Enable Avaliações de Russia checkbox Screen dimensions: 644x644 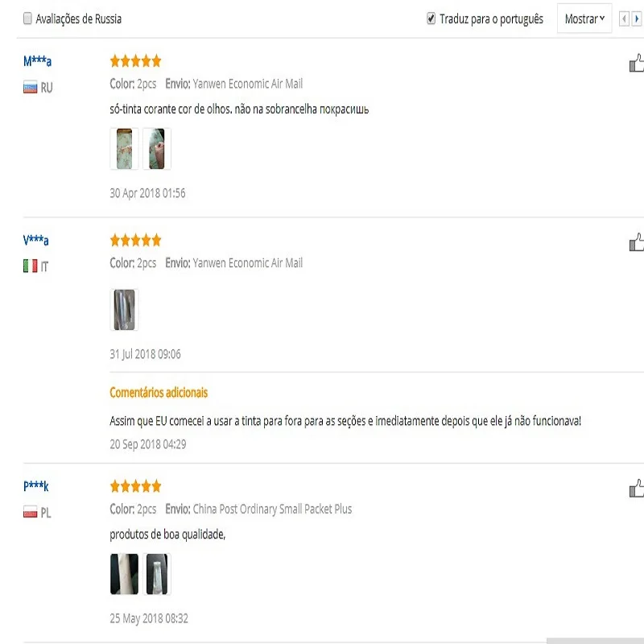coord(27,19)
